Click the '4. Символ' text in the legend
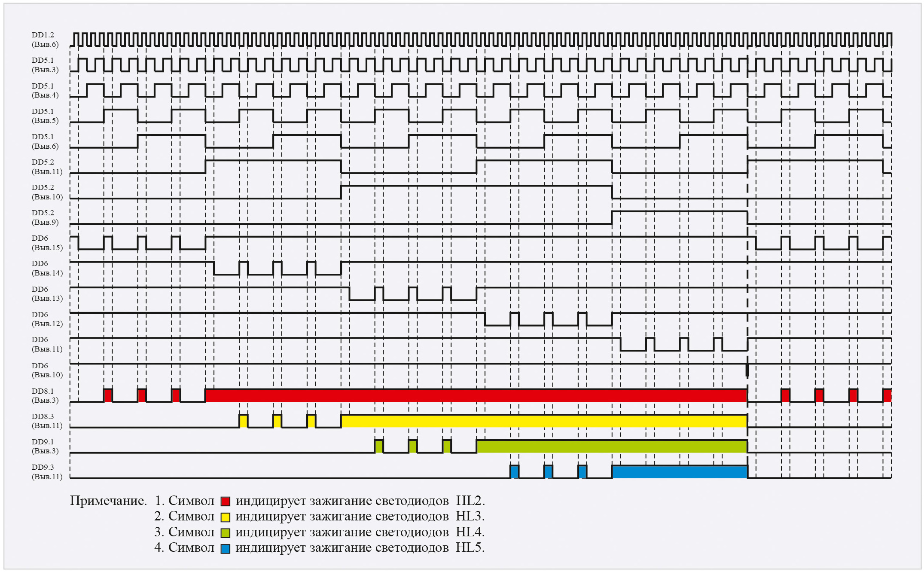Image resolution: width=924 pixels, height=572 pixels. click(184, 548)
